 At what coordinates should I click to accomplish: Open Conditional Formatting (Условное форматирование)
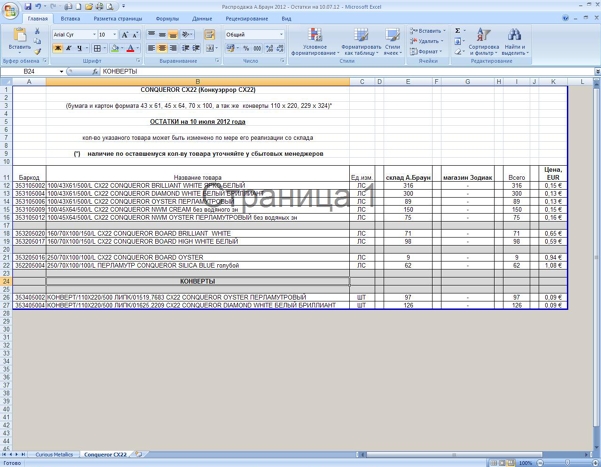tap(315, 41)
